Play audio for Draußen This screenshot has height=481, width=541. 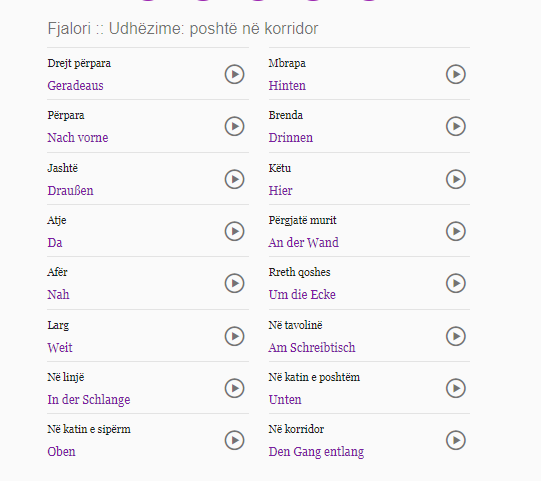(235, 179)
